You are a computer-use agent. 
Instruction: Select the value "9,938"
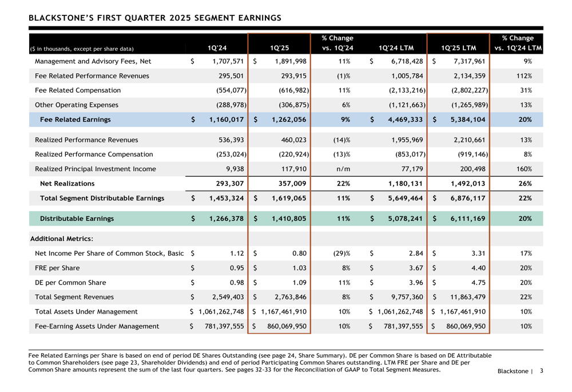pyautogui.click(x=235, y=169)
